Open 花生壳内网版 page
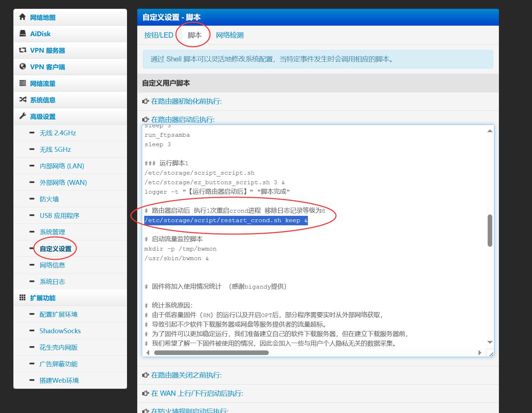Screen dimensions: 532x413 [x=58, y=347]
